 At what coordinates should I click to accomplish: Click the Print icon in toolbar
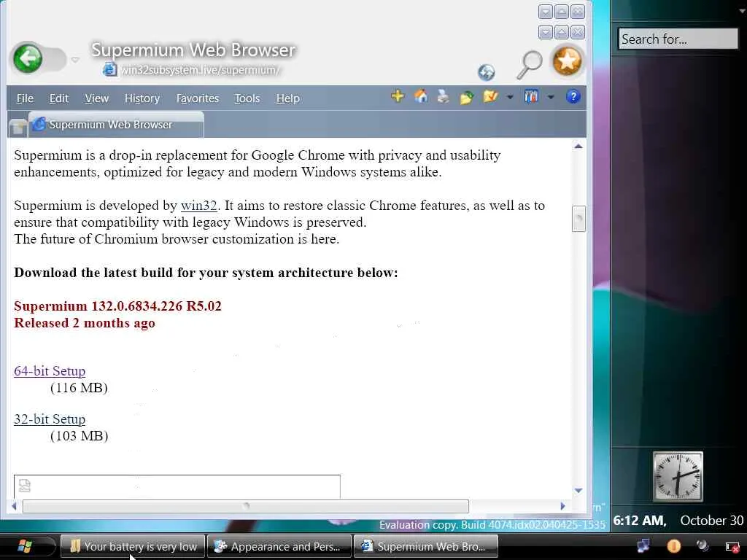(444, 97)
